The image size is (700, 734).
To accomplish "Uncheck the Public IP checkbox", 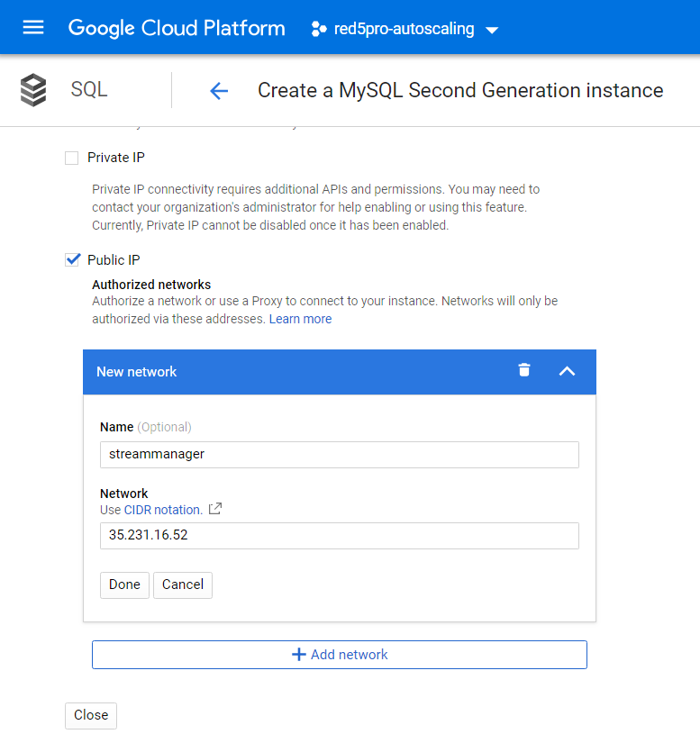I will 72,259.
